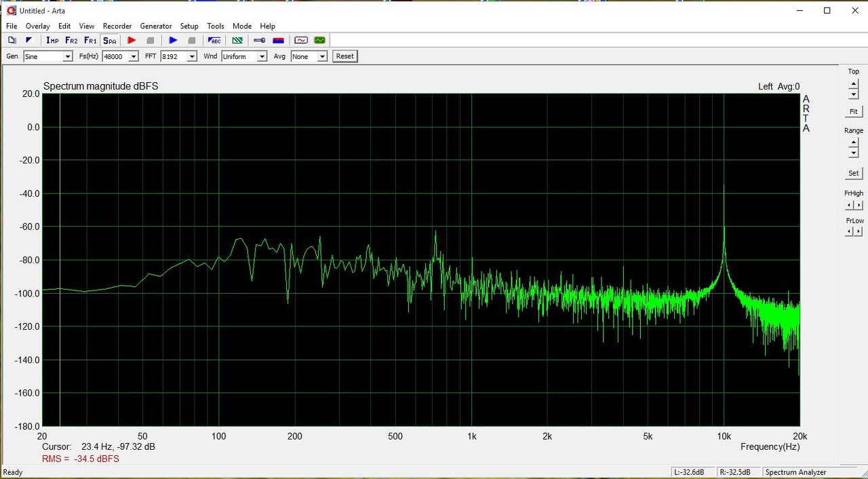This screenshot has height=479, width=868.
Task: Click the black and white triangle toolbar icon
Action: click(x=29, y=41)
